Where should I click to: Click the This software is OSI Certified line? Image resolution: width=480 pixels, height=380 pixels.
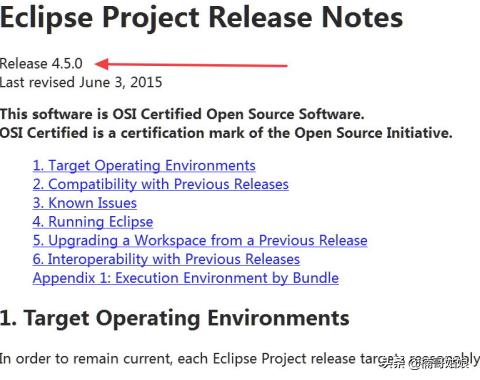(182, 114)
